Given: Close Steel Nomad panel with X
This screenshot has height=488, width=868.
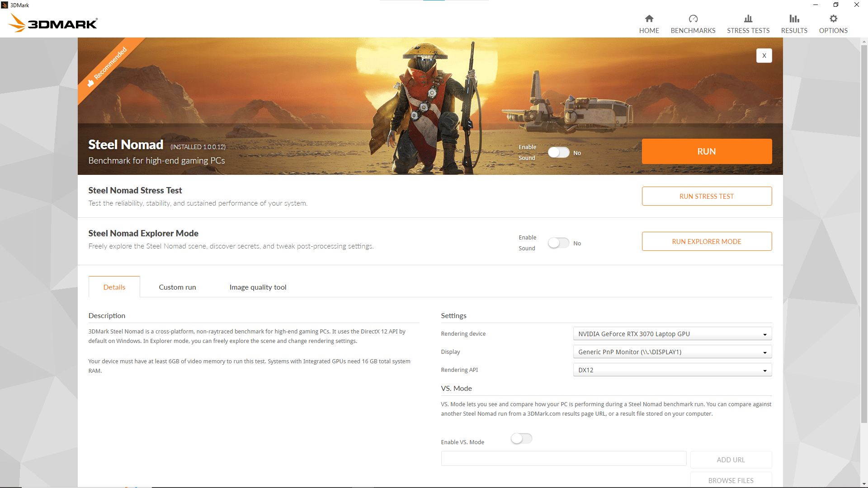Looking at the screenshot, I should tap(764, 56).
